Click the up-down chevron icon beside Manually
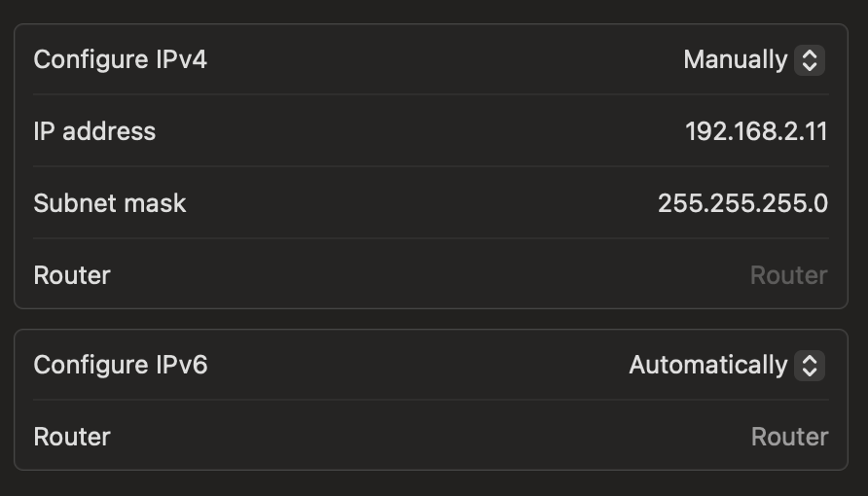This screenshot has width=868, height=496. 810,60
